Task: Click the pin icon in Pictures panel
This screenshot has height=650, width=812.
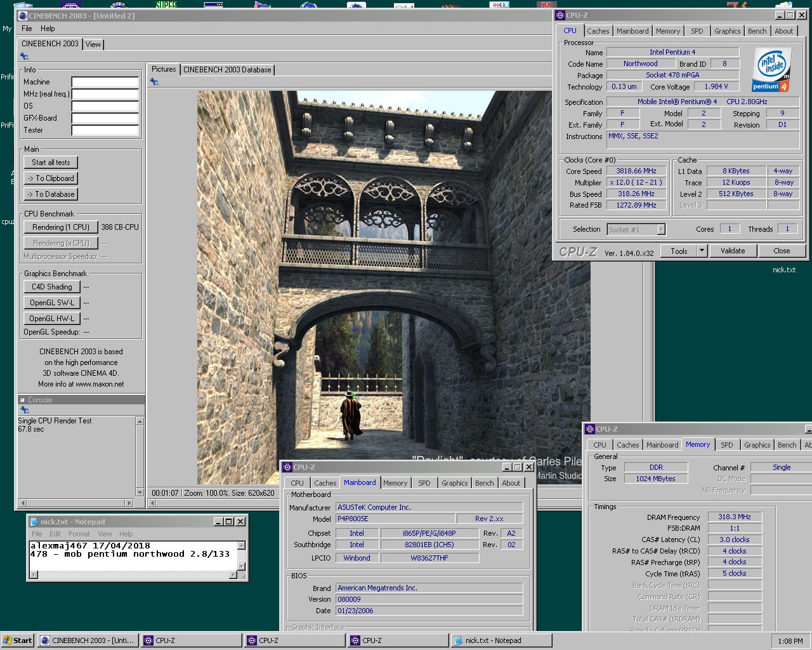Action: point(154,82)
